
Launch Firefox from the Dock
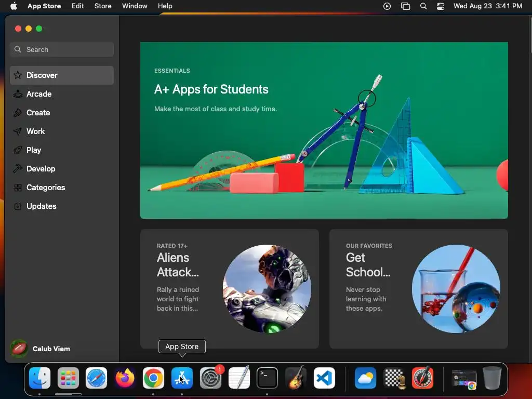(x=125, y=378)
